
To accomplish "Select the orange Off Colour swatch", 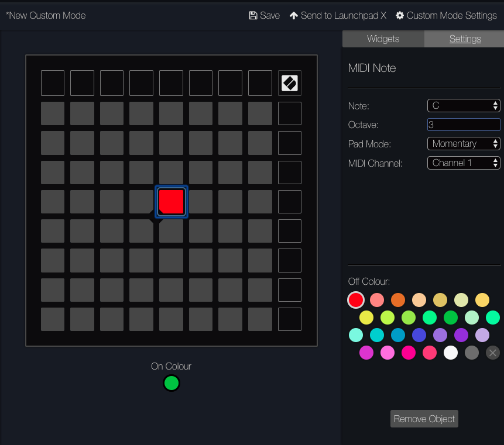I will click(x=398, y=300).
